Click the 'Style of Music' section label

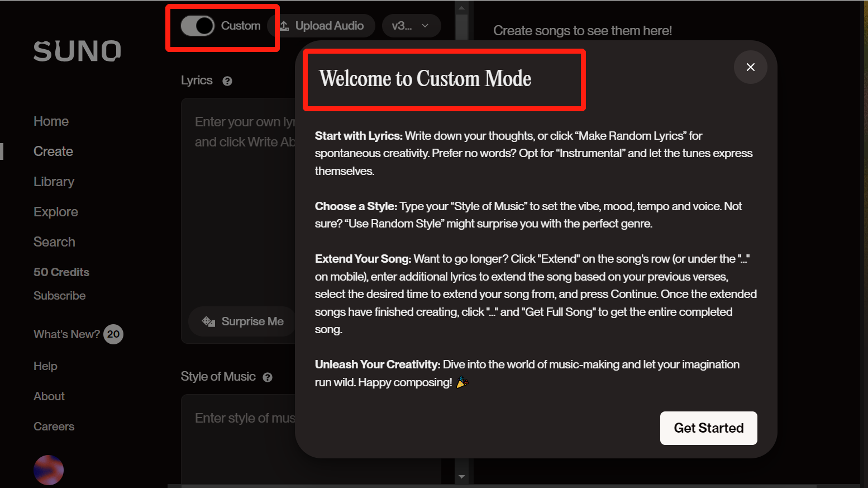coord(218,377)
